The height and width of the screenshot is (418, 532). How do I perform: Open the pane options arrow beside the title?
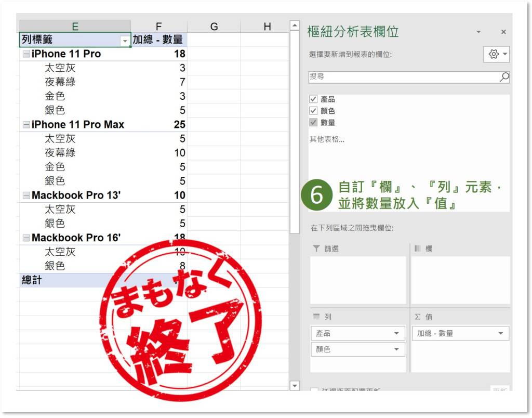click(x=478, y=32)
